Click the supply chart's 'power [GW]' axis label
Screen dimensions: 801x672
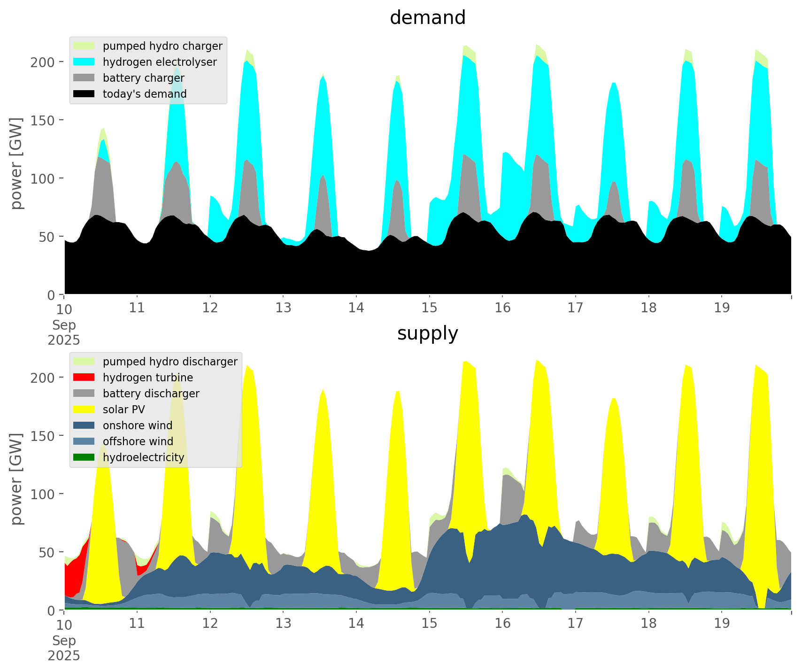click(16, 479)
